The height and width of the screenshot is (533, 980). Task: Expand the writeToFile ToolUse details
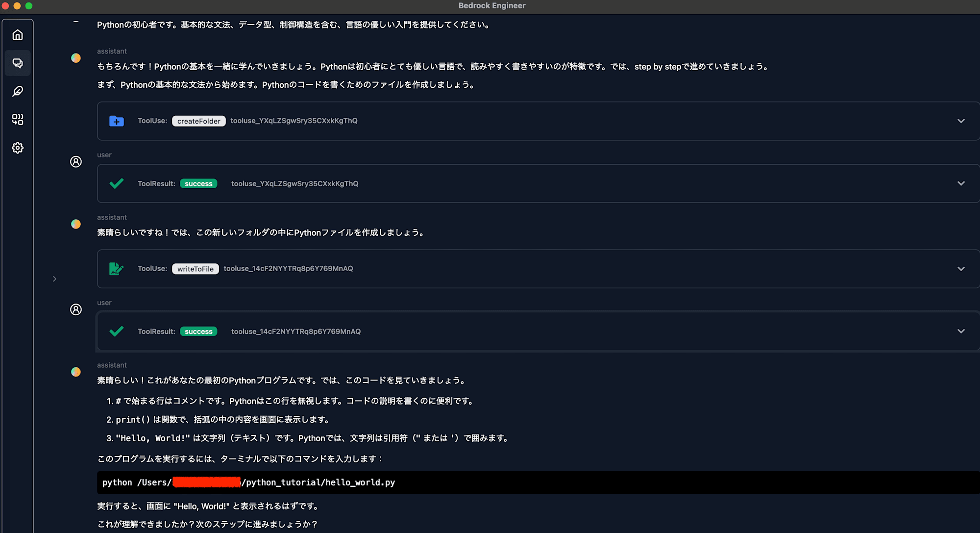[961, 269]
